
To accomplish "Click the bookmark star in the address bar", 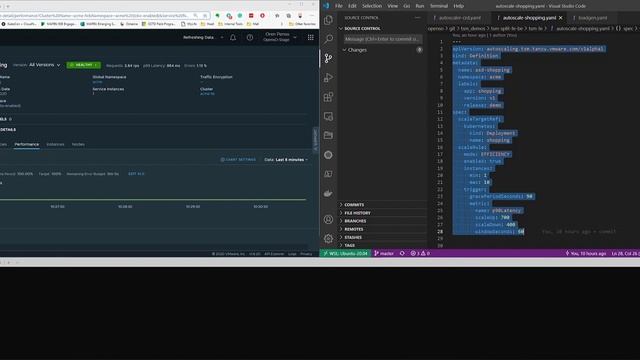I will [205, 16].
